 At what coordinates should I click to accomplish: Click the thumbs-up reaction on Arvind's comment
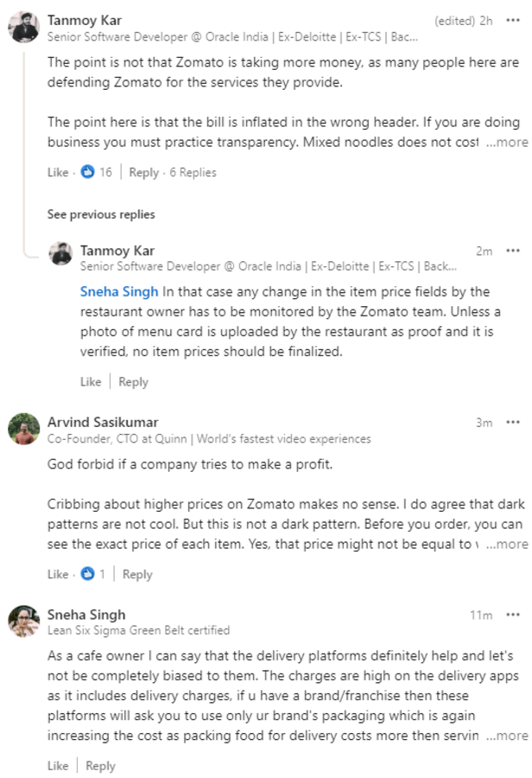coord(91,574)
